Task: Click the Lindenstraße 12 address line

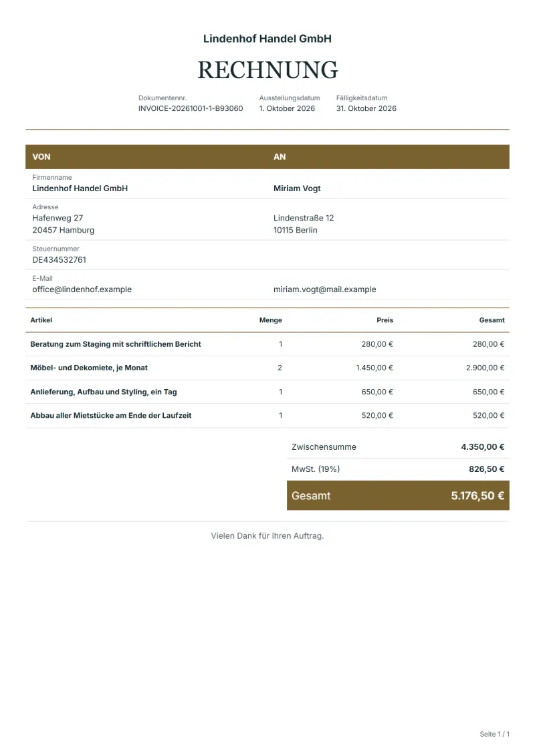Action: 304,218
